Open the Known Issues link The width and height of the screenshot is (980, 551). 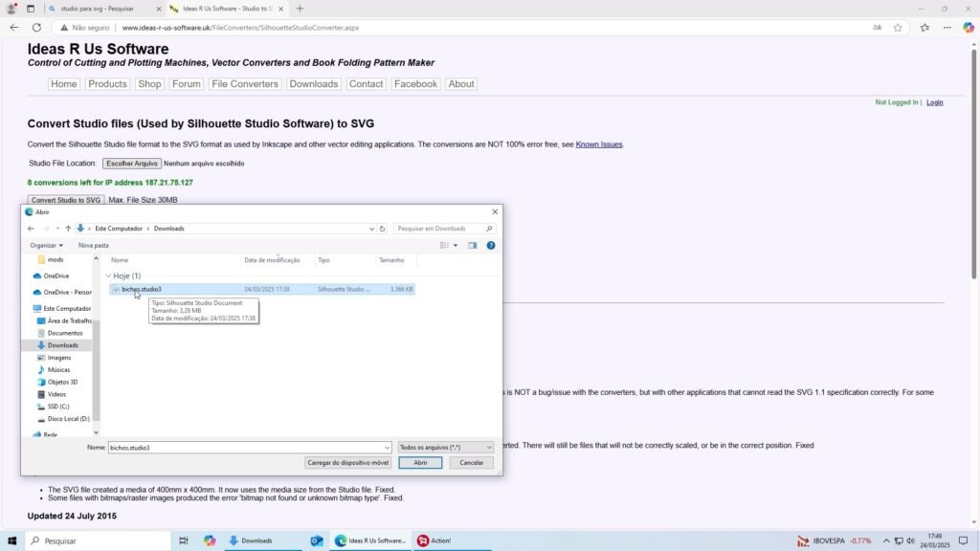[599, 144]
